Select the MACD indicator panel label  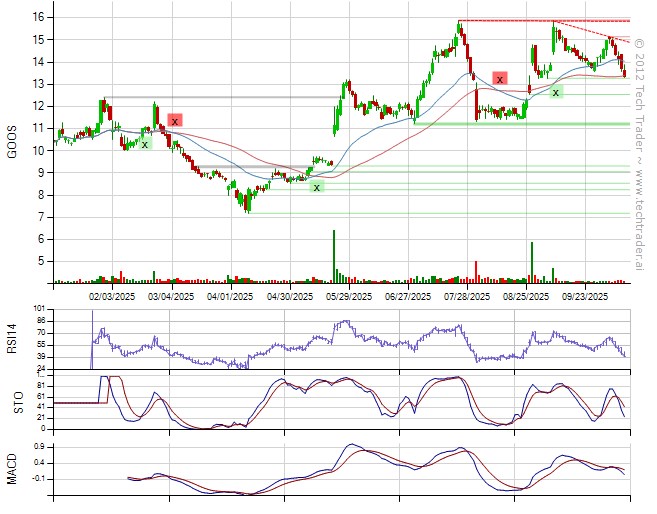13,468
